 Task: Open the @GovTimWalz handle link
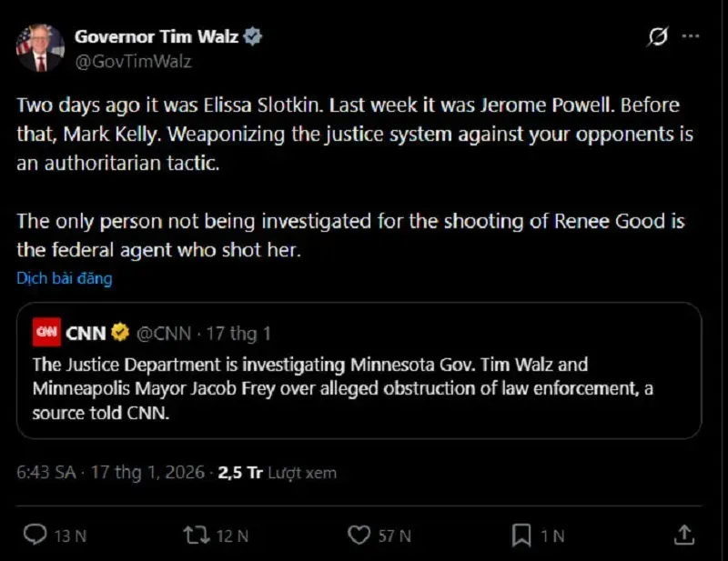[133, 61]
